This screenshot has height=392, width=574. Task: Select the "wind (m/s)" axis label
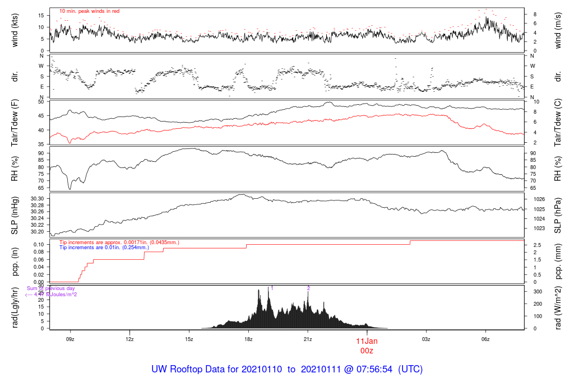click(x=558, y=30)
